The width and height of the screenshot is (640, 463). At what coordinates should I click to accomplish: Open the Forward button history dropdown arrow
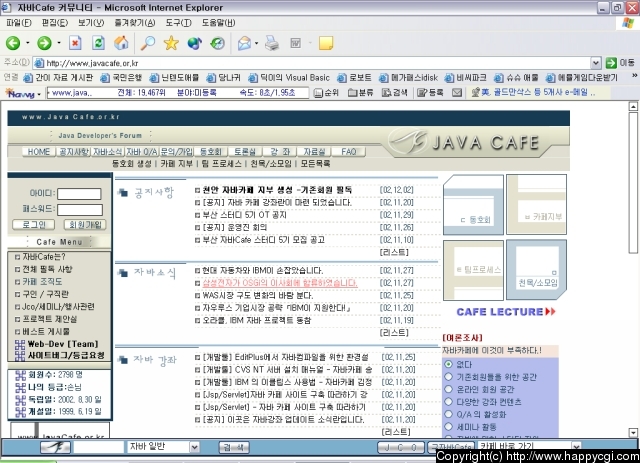click(59, 43)
